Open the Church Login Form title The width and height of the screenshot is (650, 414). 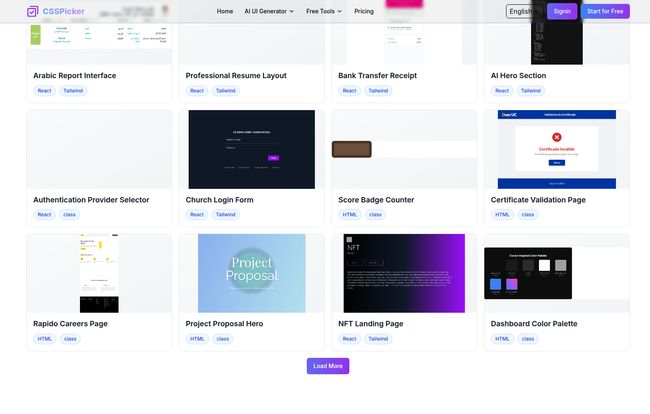coord(219,200)
